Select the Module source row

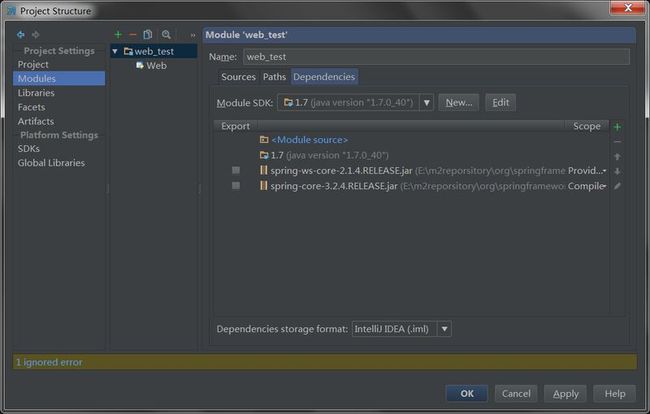pos(411,140)
